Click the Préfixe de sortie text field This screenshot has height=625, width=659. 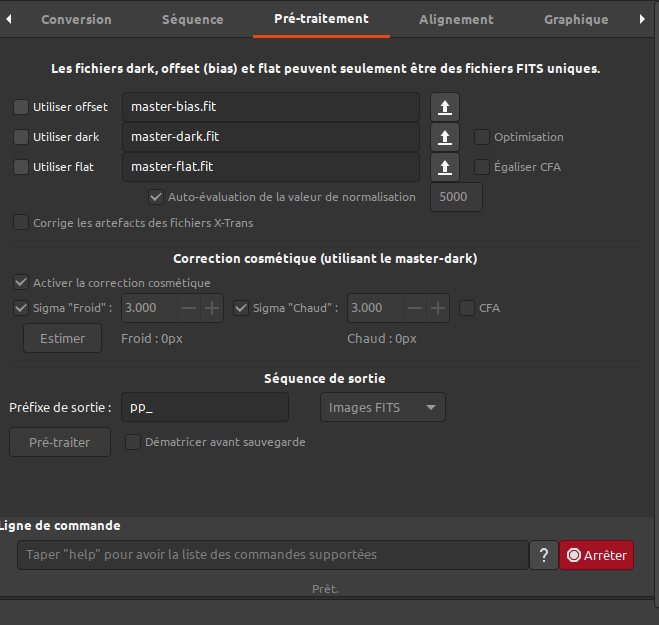(205, 407)
